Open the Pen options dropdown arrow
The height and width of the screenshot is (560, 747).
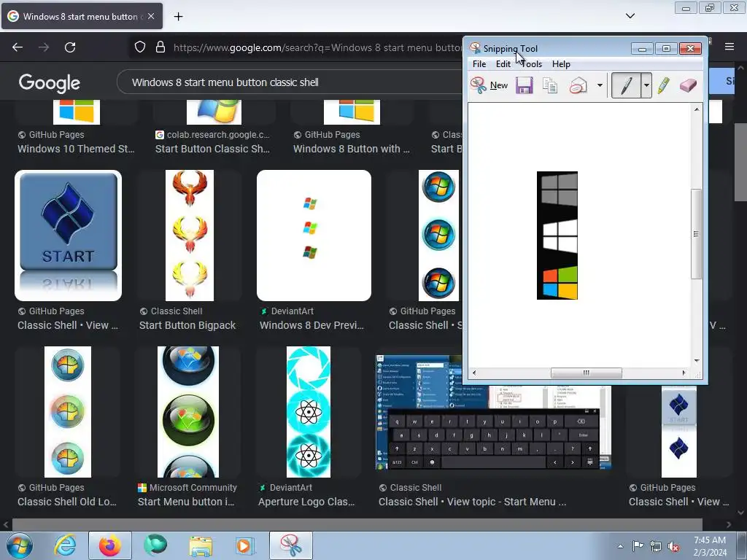[x=646, y=86]
